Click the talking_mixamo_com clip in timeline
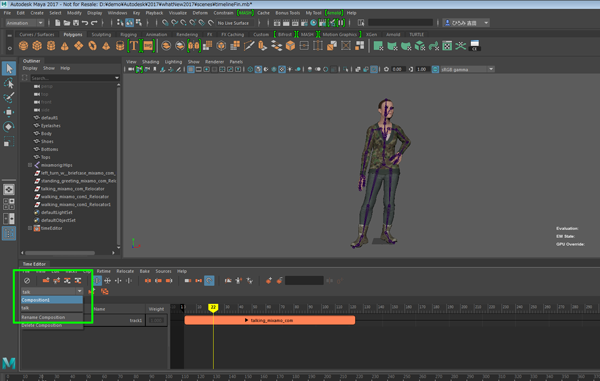Image resolution: width=600 pixels, height=381 pixels. click(x=270, y=320)
